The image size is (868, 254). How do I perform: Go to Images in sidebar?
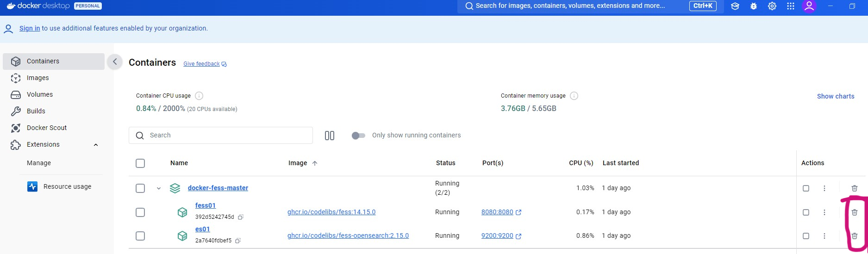click(x=53, y=78)
